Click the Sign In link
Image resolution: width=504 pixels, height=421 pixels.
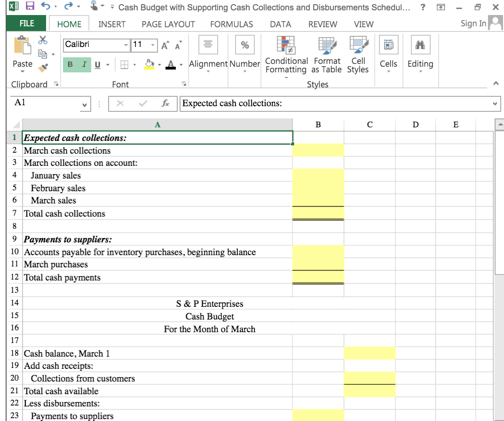tap(472, 23)
